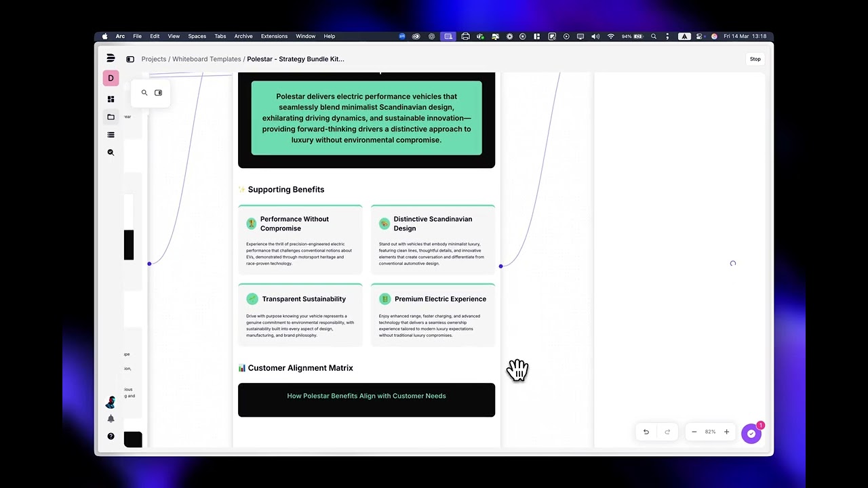Open notifications bell in sidebar

pyautogui.click(x=111, y=418)
